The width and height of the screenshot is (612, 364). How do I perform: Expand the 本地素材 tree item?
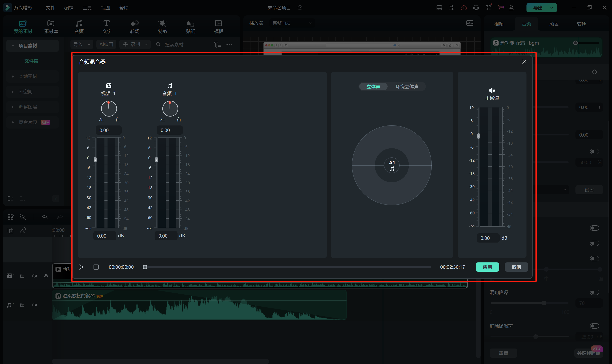click(13, 76)
